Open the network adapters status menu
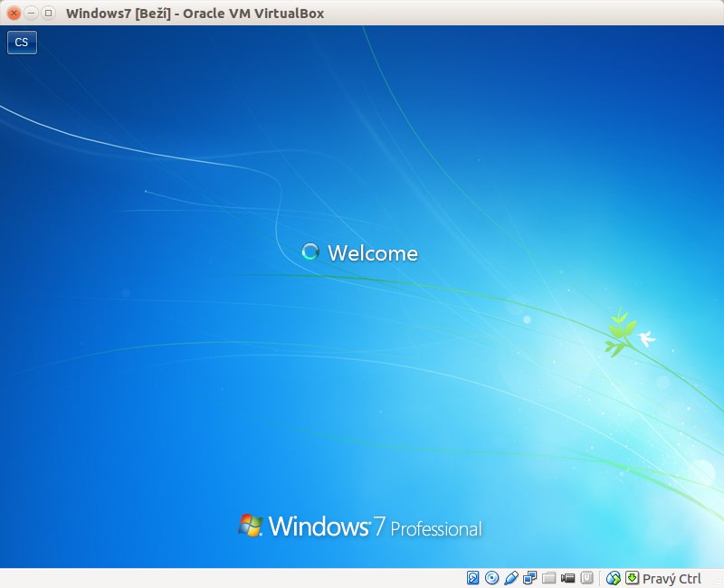 [528, 578]
